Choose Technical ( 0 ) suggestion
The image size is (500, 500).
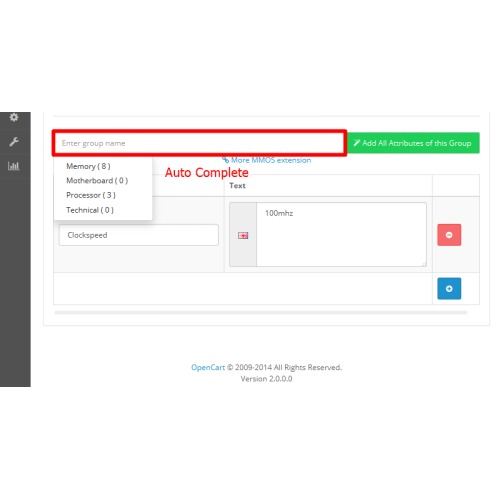(x=90, y=210)
